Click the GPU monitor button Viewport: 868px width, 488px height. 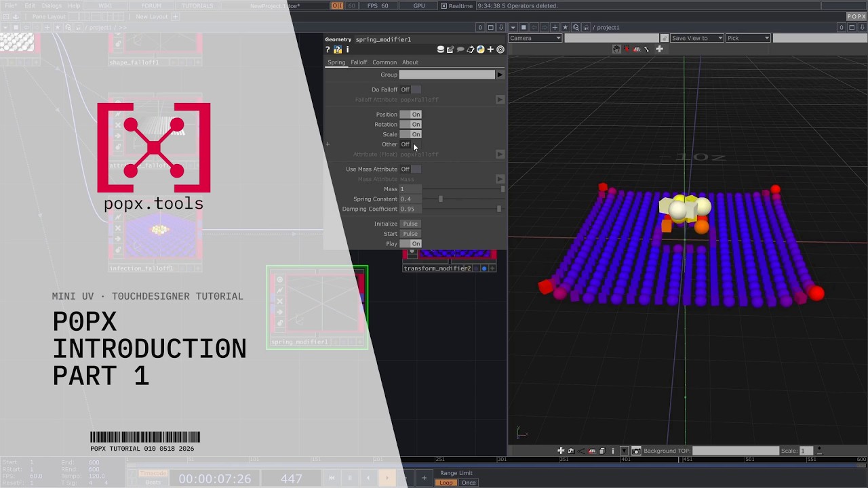pos(419,5)
